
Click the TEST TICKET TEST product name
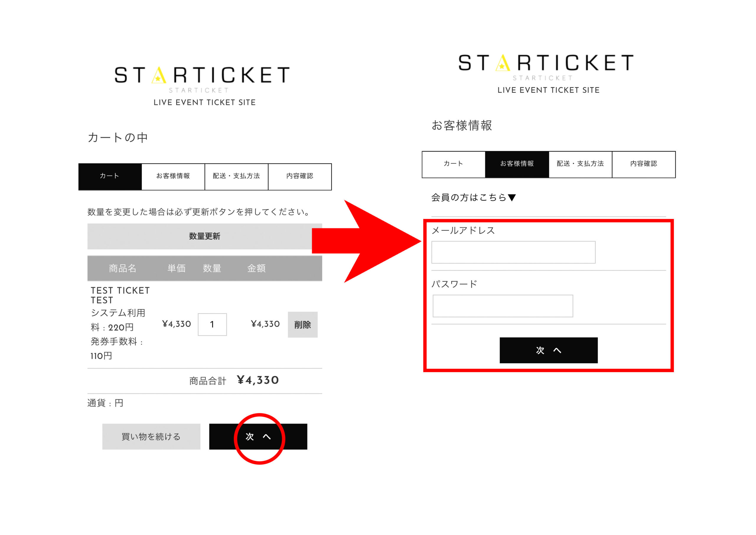pyautogui.click(x=120, y=295)
